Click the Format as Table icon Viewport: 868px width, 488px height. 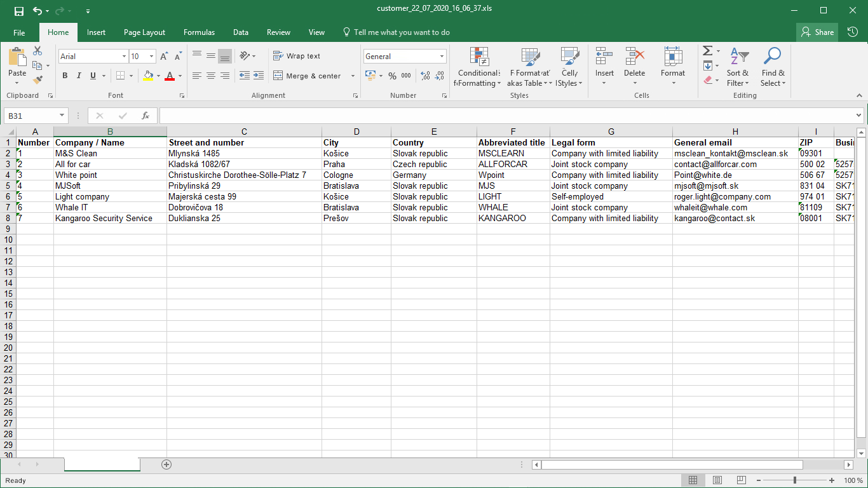pos(531,57)
